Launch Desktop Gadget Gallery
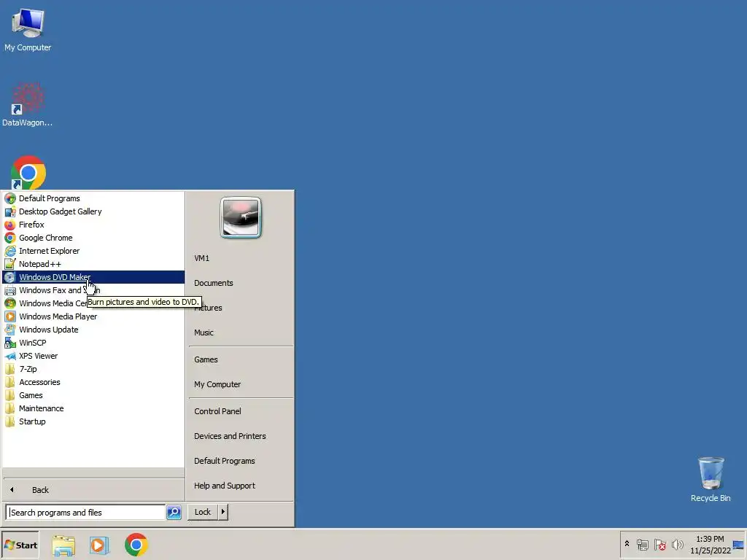Image resolution: width=747 pixels, height=560 pixels. click(x=93, y=211)
